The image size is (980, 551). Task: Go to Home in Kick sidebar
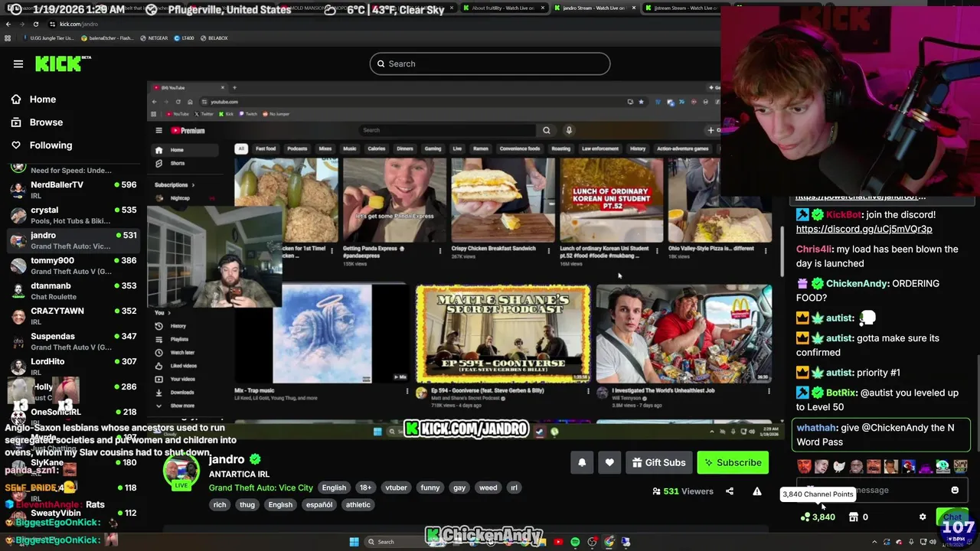(x=43, y=99)
